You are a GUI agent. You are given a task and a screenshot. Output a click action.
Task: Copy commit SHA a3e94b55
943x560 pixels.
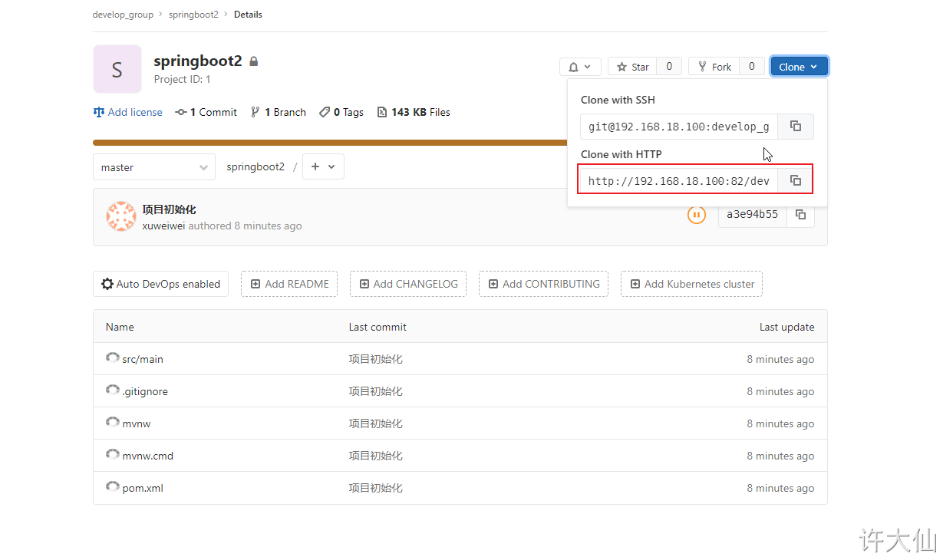(x=800, y=215)
